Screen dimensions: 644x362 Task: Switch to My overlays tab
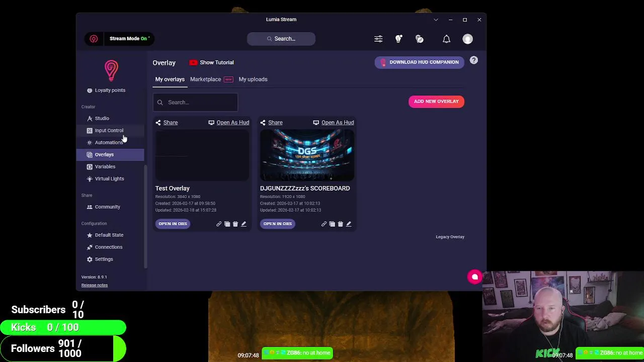(170, 79)
